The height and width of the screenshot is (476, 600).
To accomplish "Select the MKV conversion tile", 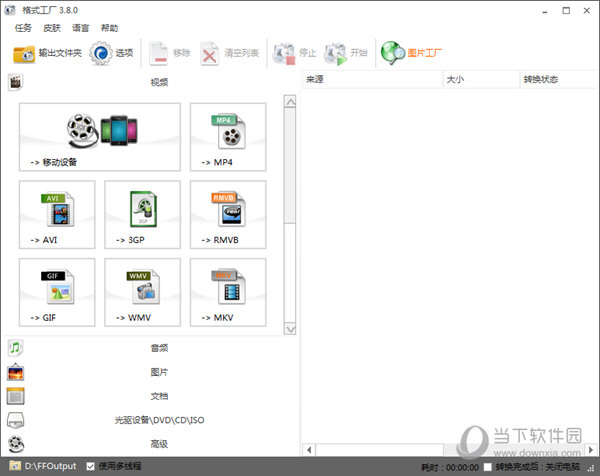I will (x=228, y=292).
